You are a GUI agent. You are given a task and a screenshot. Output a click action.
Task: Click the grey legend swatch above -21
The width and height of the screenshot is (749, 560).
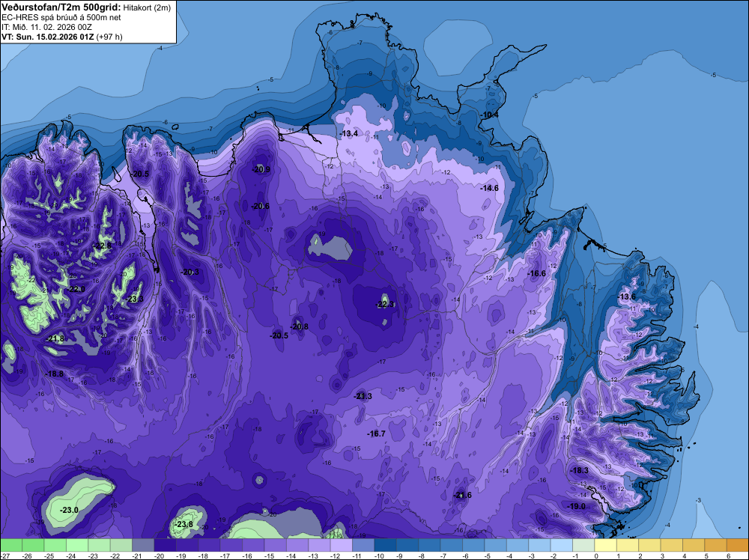point(143,545)
